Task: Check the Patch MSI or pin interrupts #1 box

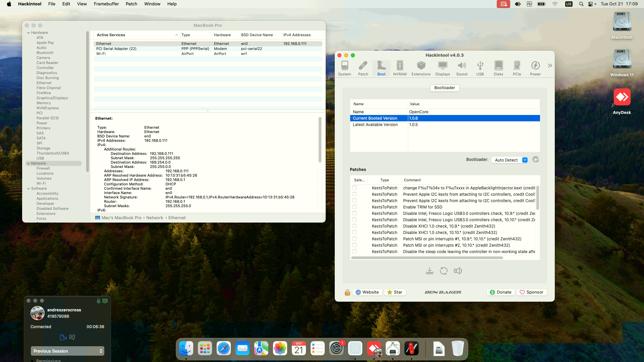Action: click(x=355, y=239)
